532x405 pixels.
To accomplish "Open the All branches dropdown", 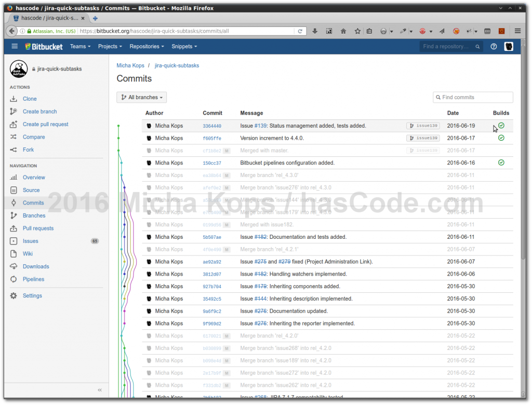I will coord(141,97).
